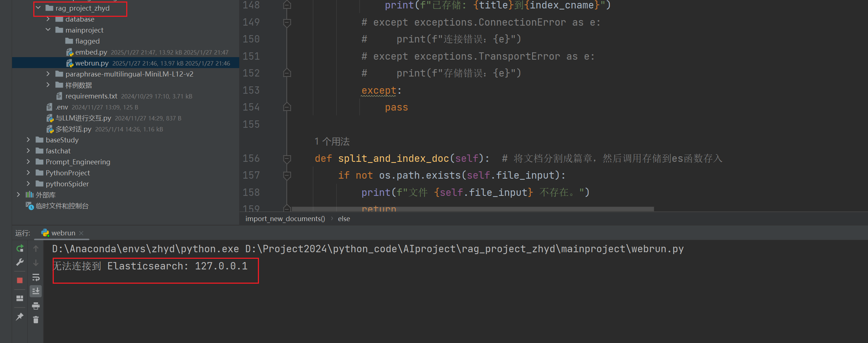Stop the running webrun process
The width and height of the screenshot is (868, 343).
20,280
